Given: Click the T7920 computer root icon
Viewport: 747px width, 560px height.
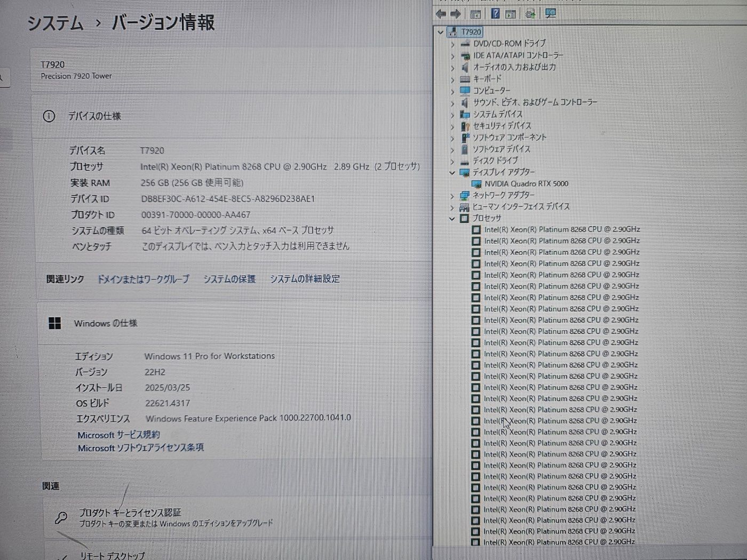Looking at the screenshot, I should tap(452, 32).
